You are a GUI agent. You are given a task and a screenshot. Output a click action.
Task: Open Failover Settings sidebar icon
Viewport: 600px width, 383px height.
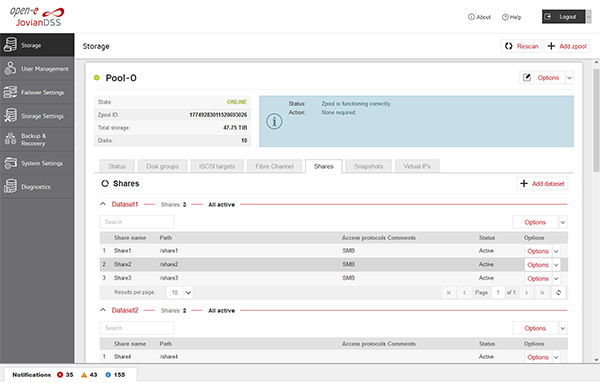point(10,92)
